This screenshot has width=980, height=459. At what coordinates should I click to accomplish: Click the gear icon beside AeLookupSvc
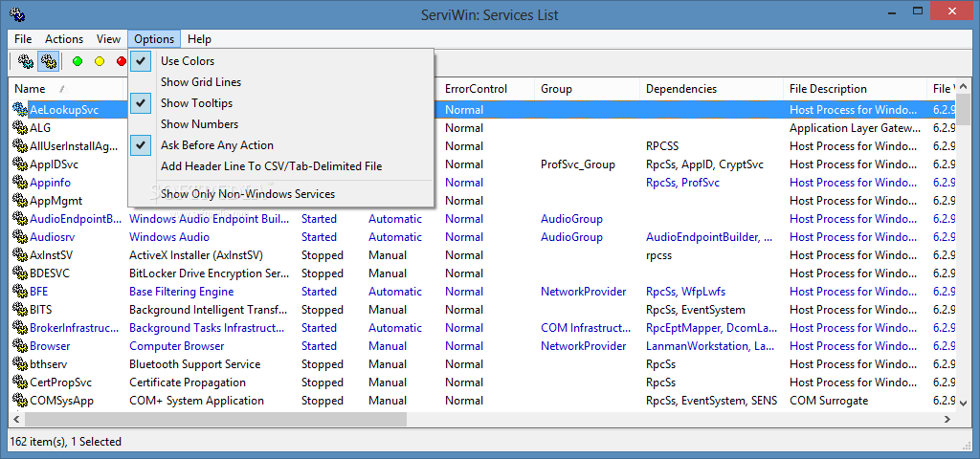20,110
